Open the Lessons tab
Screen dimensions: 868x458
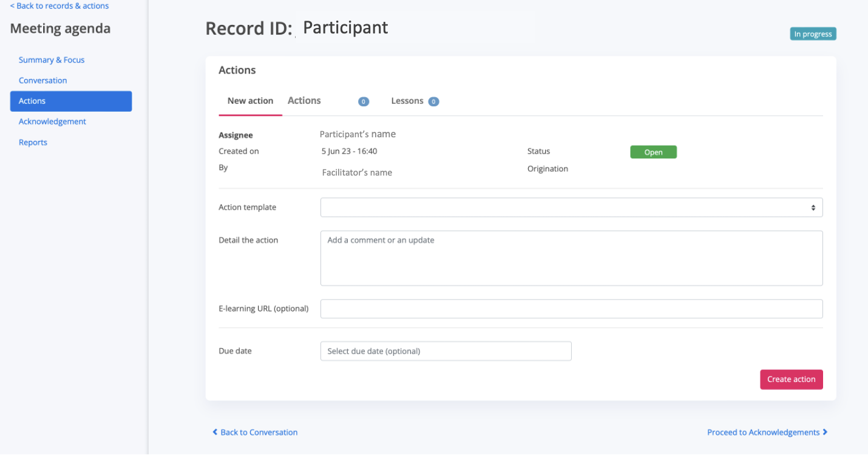click(407, 101)
